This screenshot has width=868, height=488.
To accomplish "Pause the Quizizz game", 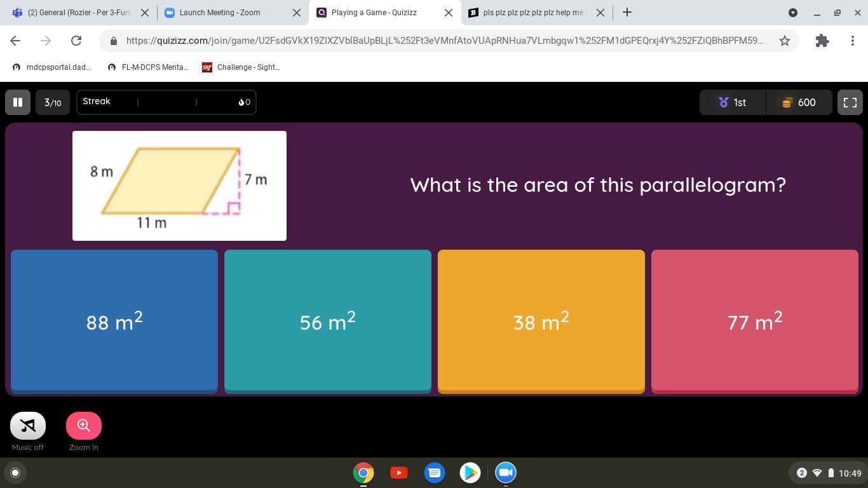I will pyautogui.click(x=18, y=102).
